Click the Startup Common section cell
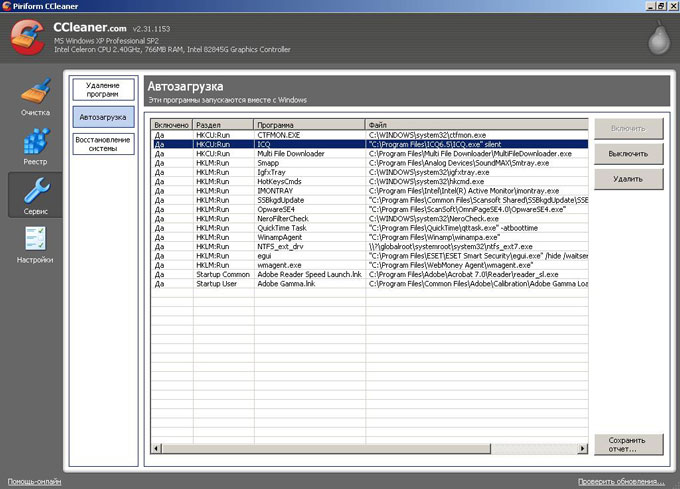Screen dimensions: 680x489 pos(223,275)
